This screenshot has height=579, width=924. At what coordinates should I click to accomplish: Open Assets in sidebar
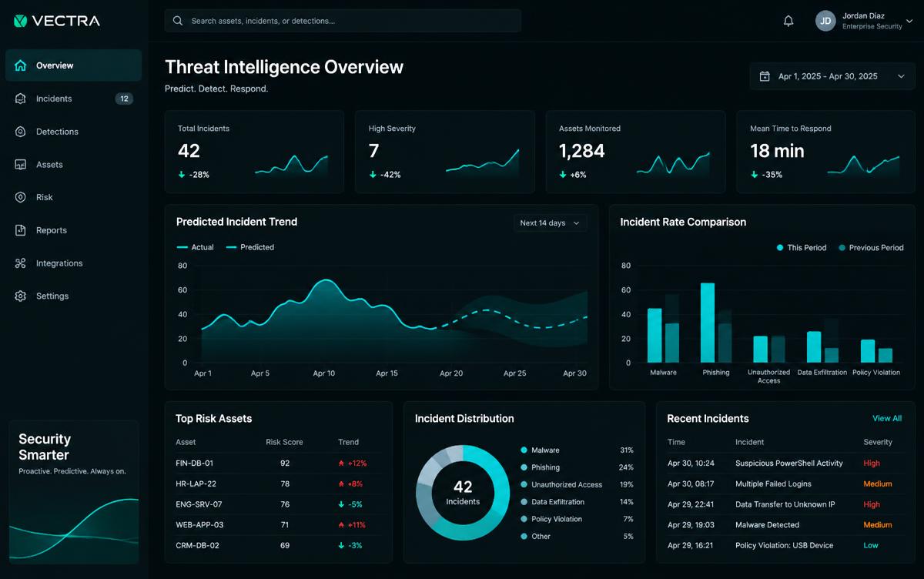coord(73,165)
